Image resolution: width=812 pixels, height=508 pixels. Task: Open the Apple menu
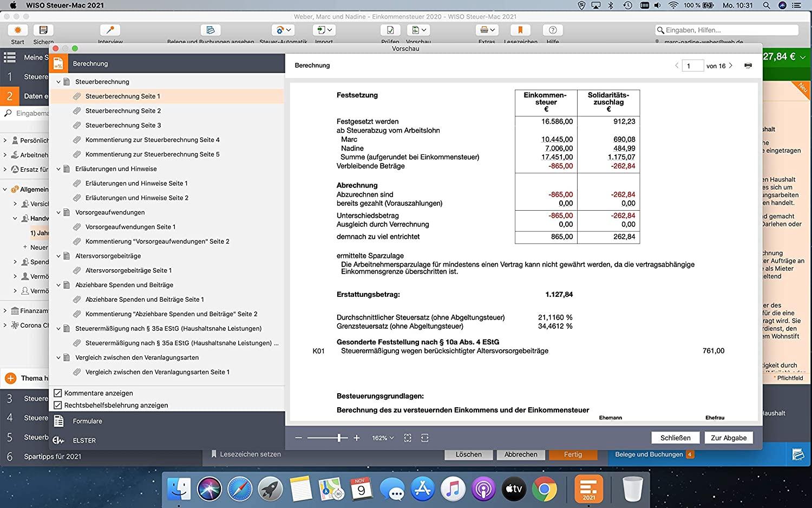[x=14, y=5]
